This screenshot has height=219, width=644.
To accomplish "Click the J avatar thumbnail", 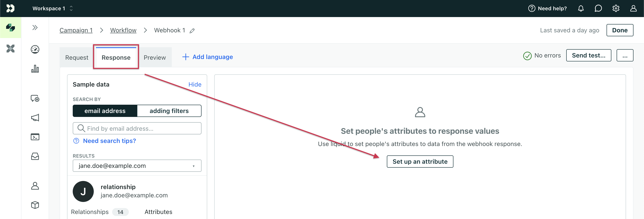I will tap(83, 191).
